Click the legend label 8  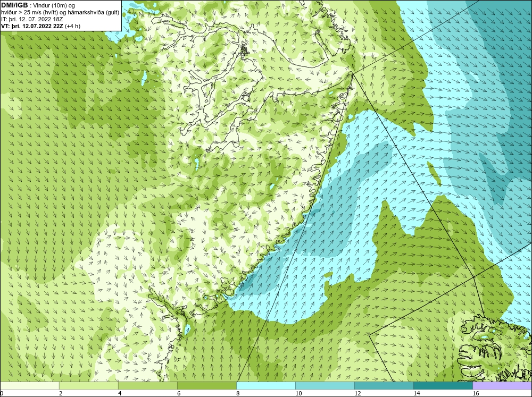[238, 393]
